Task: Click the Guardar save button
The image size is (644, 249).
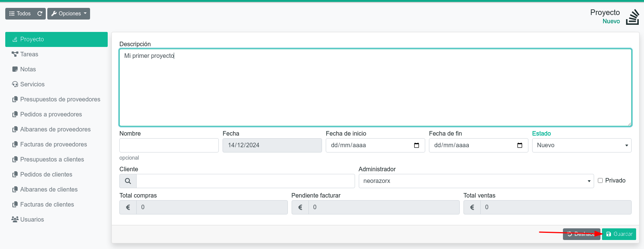Action: pyautogui.click(x=619, y=234)
